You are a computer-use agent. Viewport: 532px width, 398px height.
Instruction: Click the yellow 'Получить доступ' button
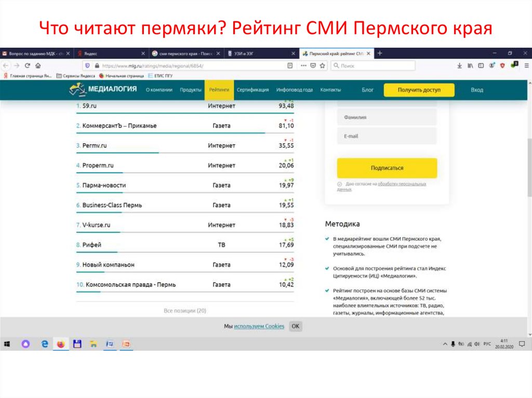(419, 90)
